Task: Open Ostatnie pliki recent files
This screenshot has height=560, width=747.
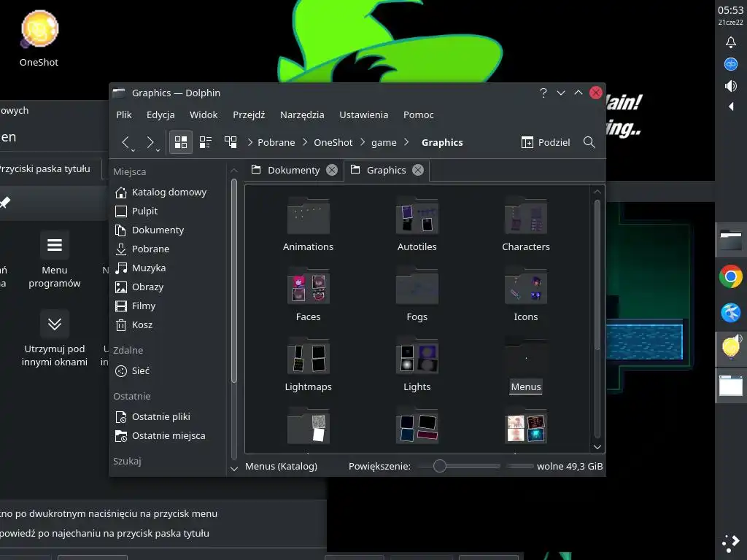Action: (153, 416)
